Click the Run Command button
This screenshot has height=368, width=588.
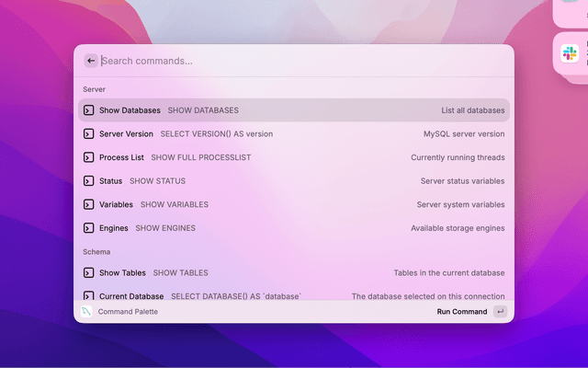pos(462,311)
